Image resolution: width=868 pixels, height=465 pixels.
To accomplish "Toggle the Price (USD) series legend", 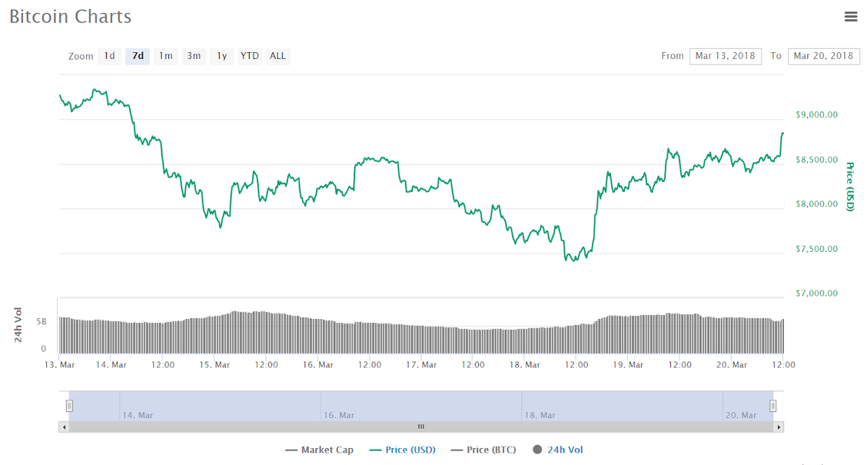I will point(403,449).
